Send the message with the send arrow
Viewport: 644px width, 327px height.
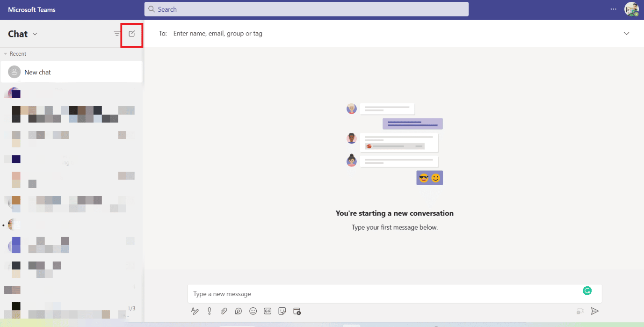595,311
